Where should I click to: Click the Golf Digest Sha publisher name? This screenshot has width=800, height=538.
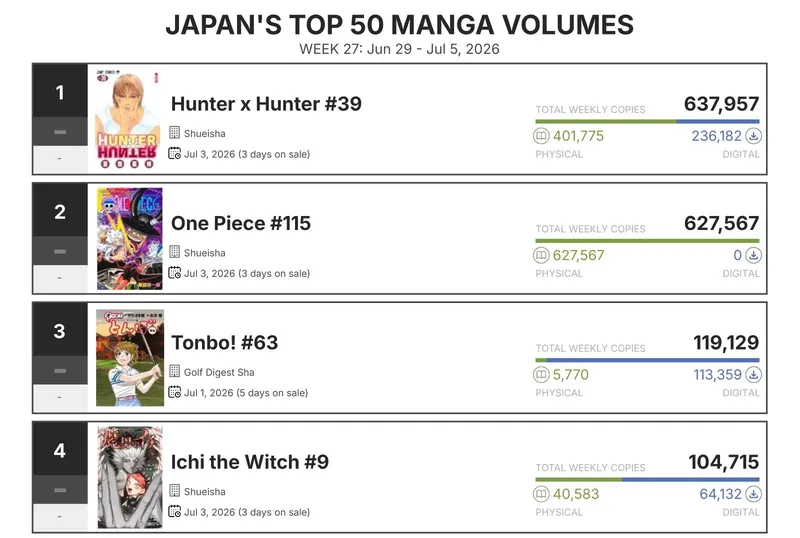[219, 372]
